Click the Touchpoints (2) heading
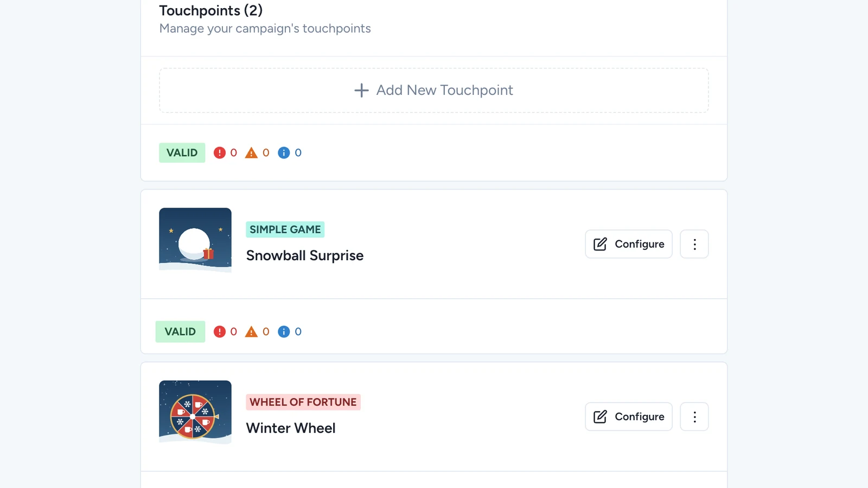The image size is (868, 488). [x=210, y=10]
